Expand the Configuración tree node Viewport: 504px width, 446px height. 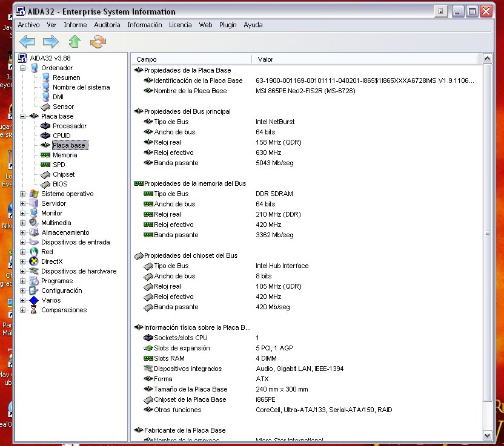click(x=22, y=290)
